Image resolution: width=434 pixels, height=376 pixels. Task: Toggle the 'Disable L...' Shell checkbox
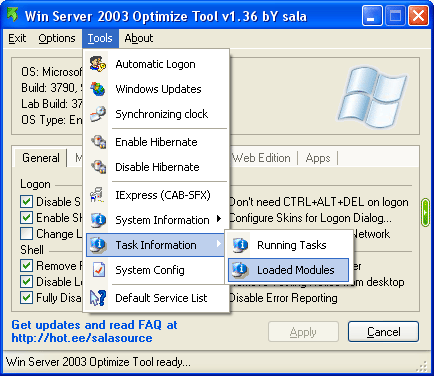26,282
